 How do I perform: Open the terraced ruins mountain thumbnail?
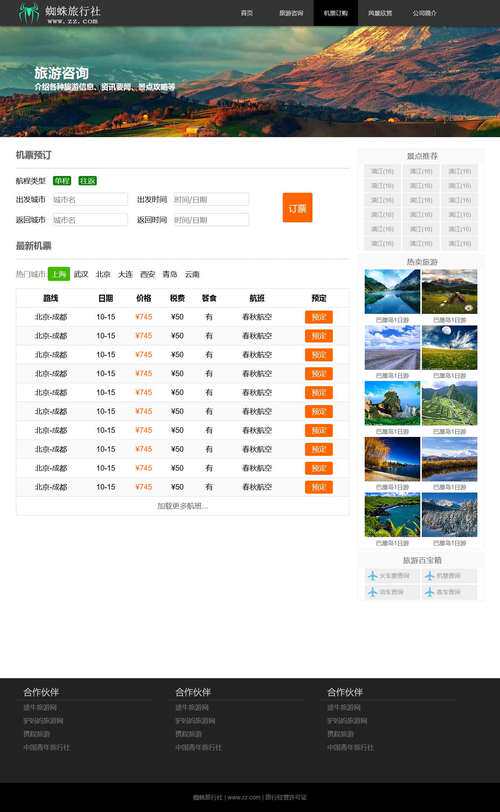(x=449, y=403)
